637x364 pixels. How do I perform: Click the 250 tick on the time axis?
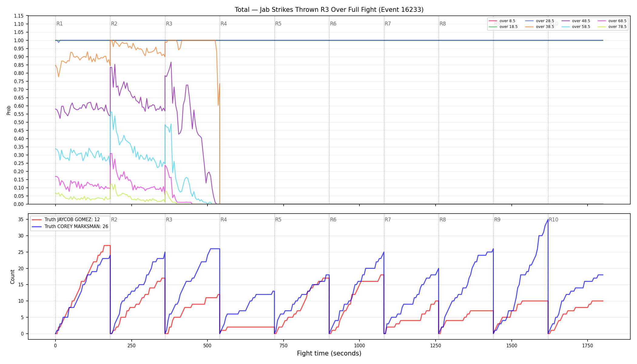tap(131, 345)
